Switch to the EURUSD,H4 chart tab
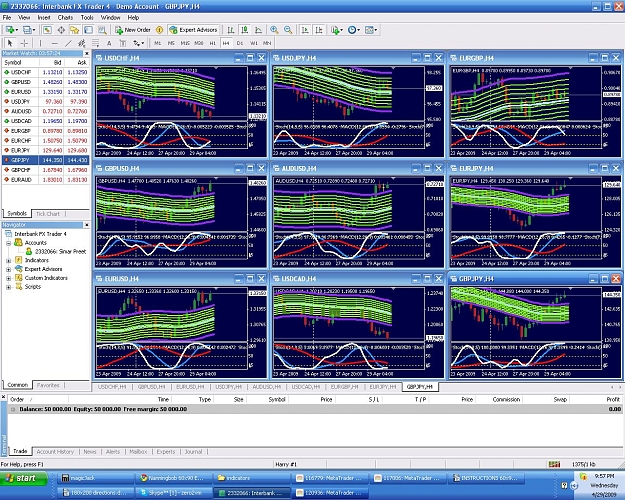The image size is (625, 500). point(190,387)
